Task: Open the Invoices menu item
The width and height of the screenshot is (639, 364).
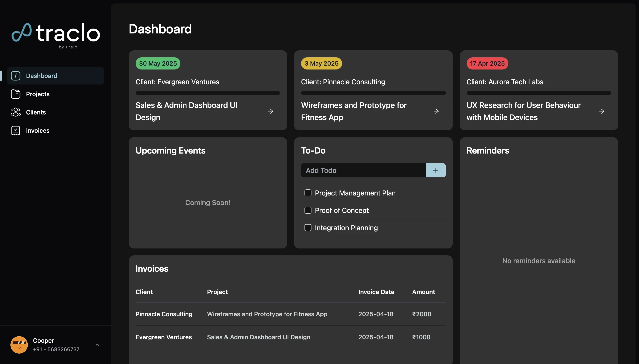Action: click(x=38, y=131)
